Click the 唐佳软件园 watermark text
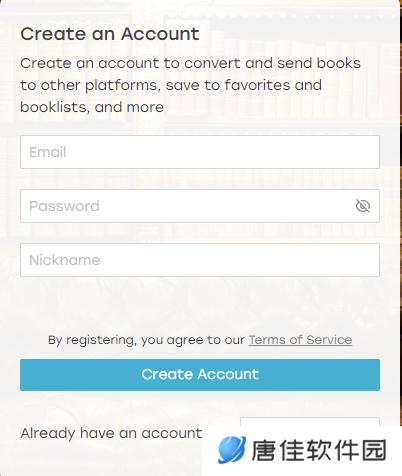This screenshot has height=476, width=402. click(319, 450)
